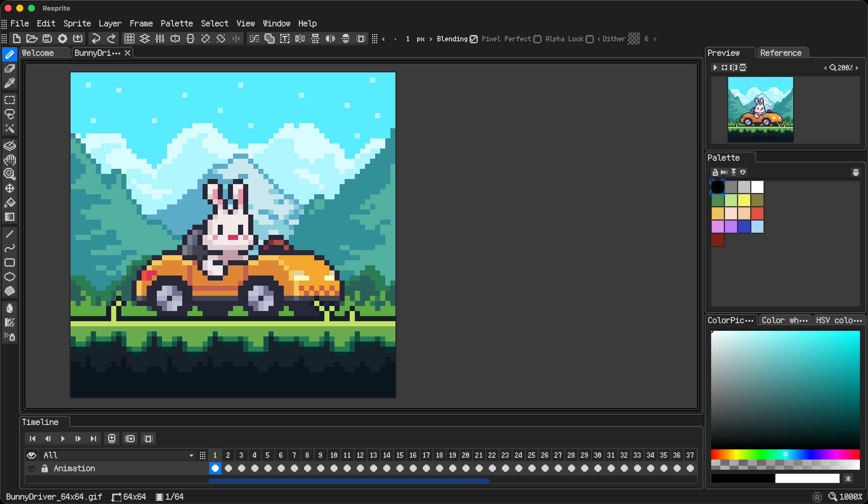868x504 pixels.
Task: Click the Save file toolbar icon
Action: pyautogui.click(x=47, y=39)
